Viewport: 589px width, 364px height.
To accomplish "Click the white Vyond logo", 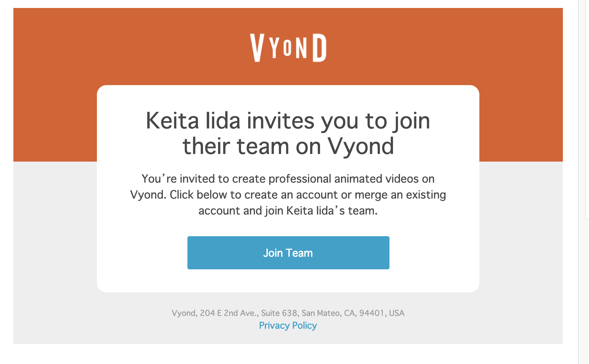I will [x=288, y=47].
